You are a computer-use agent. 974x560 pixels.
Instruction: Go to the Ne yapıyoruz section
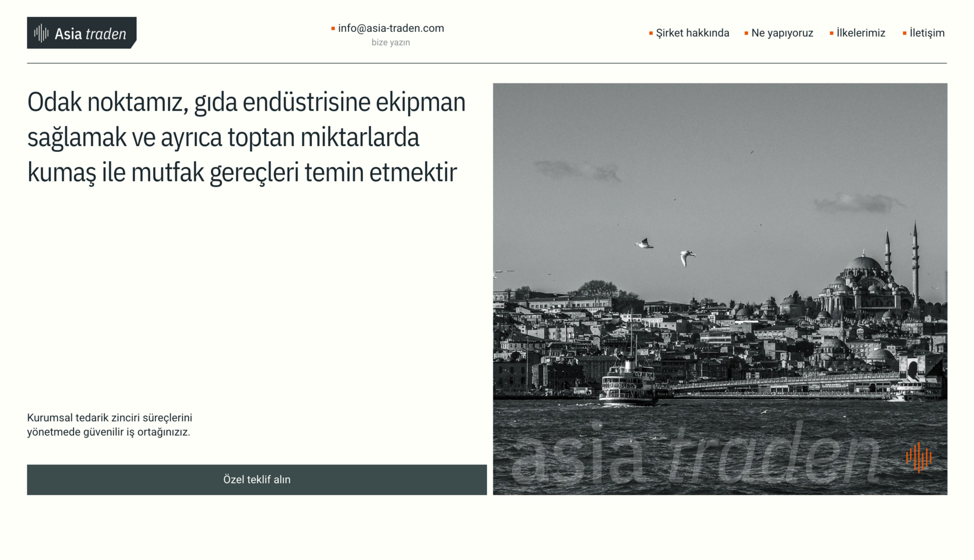pos(782,33)
